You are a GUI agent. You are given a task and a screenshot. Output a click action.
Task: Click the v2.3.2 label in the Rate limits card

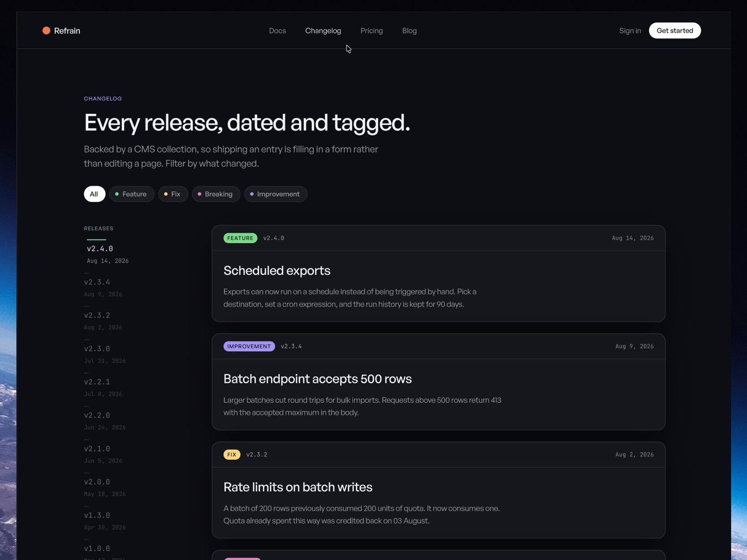tap(257, 455)
